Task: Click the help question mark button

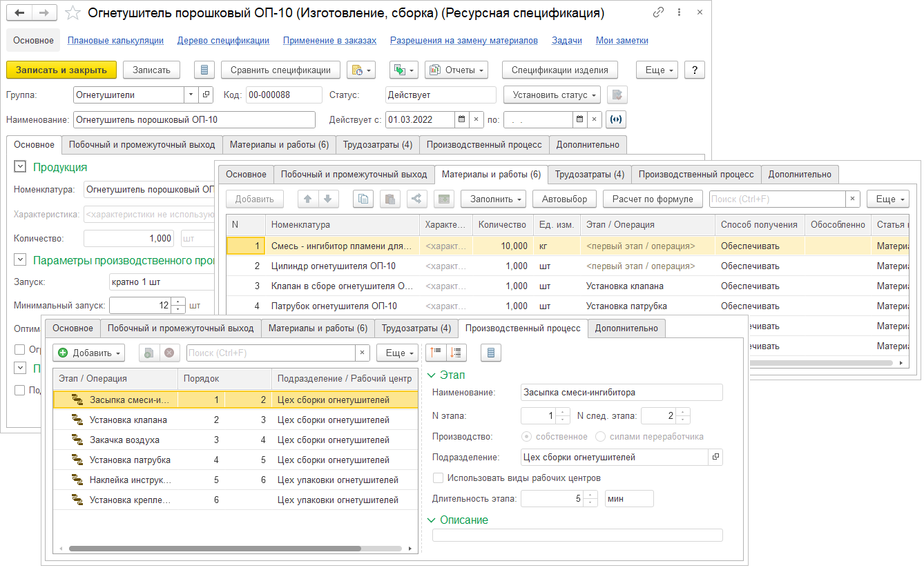Action: 694,70
